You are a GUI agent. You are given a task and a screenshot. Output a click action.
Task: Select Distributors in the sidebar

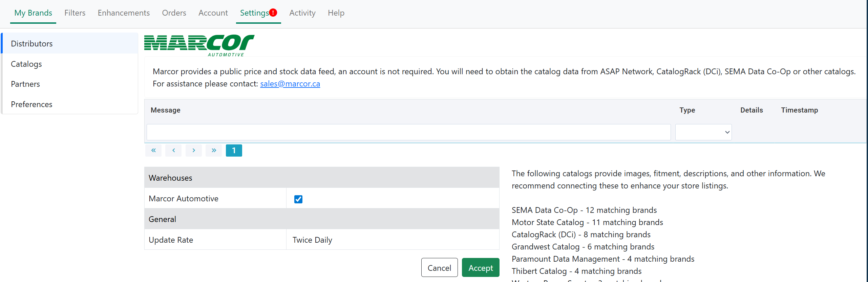70,43
